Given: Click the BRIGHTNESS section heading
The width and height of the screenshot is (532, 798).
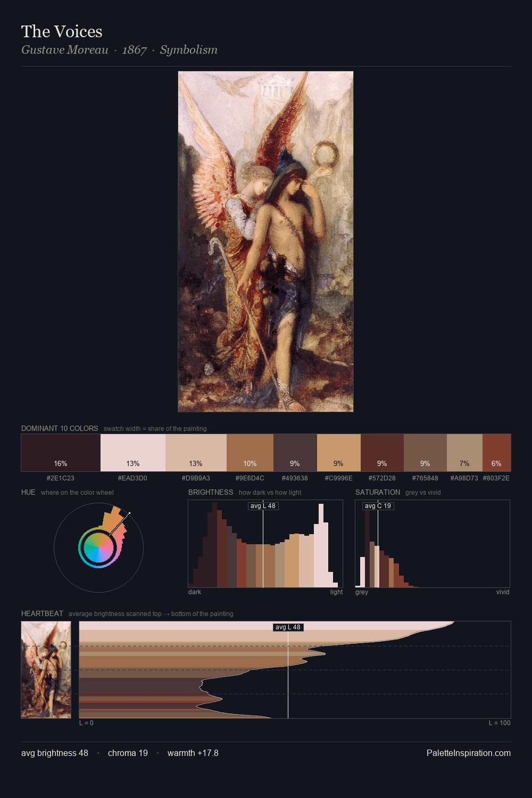Looking at the screenshot, I should click(211, 492).
